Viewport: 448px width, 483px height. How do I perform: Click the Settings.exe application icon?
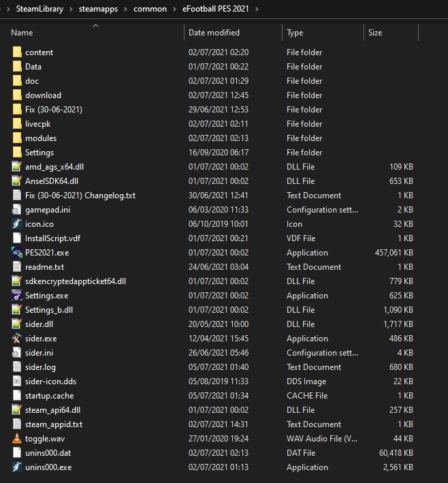tap(16, 296)
